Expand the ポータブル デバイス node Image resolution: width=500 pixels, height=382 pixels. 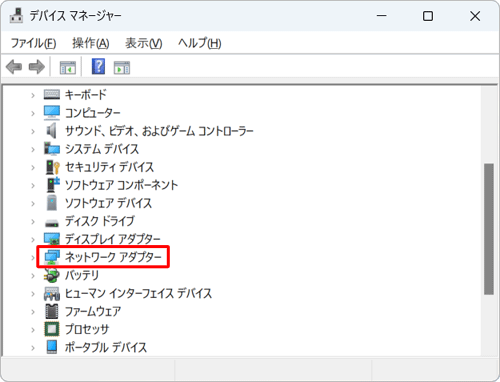[33, 348]
